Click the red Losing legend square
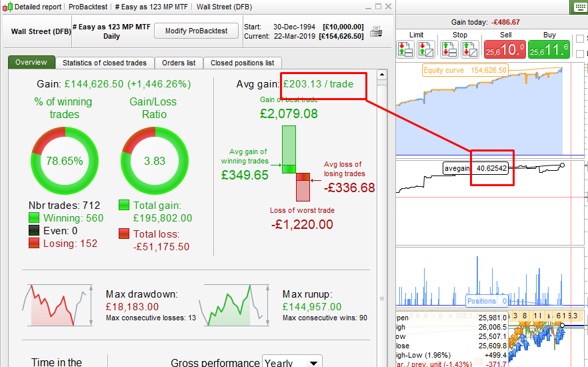 tap(34, 243)
